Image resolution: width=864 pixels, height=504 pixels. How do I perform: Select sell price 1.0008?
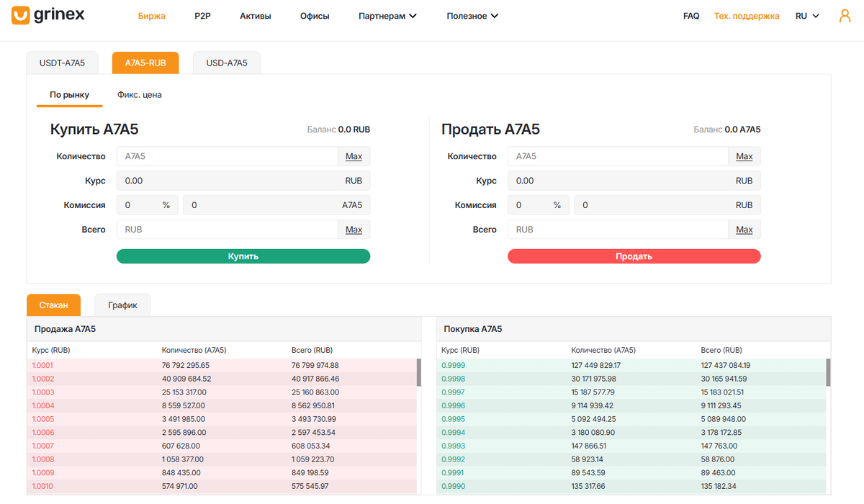tap(43, 459)
